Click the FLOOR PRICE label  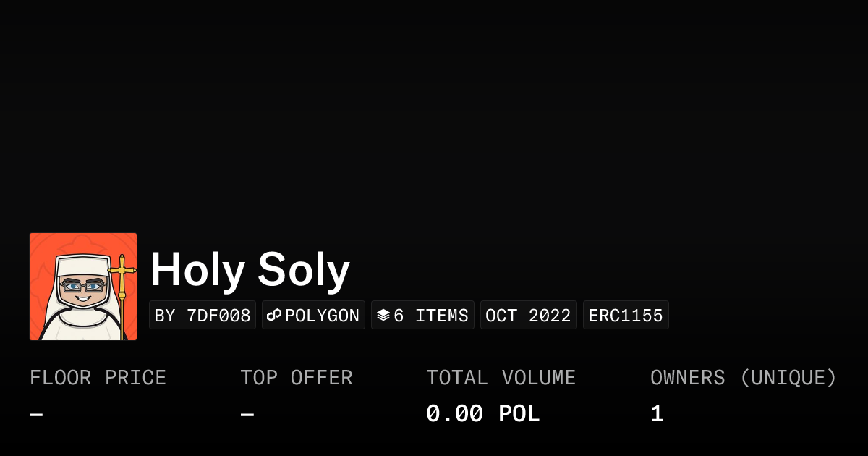tap(98, 378)
